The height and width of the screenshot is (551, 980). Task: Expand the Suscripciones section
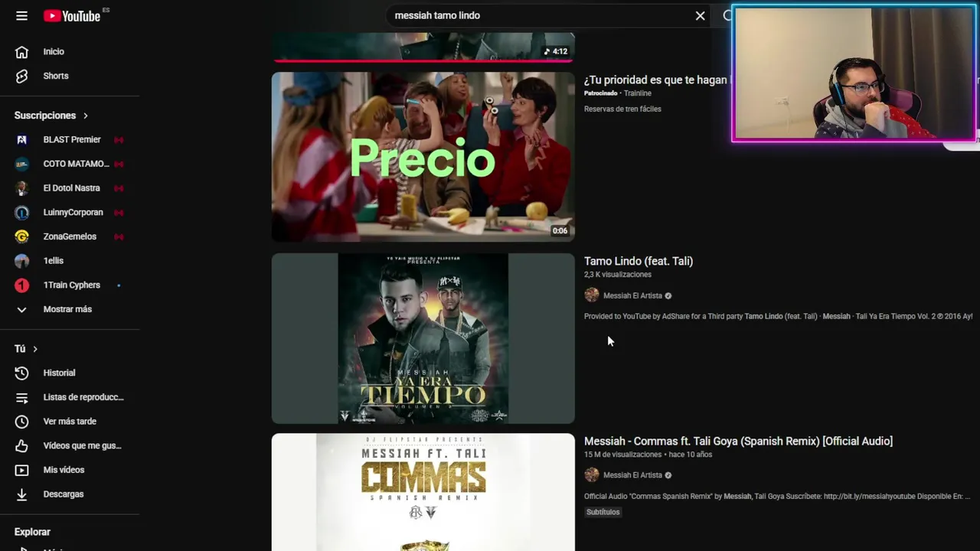(x=51, y=116)
